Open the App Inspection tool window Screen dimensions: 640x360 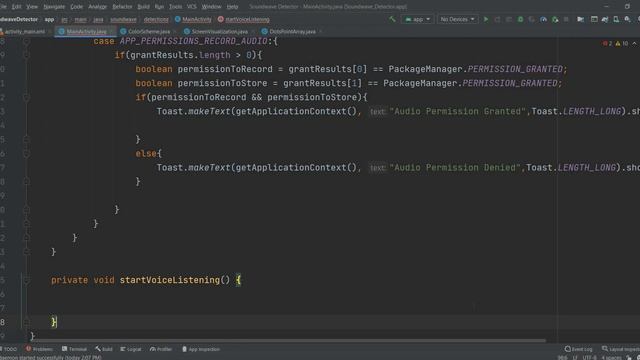pyautogui.click(x=201, y=349)
